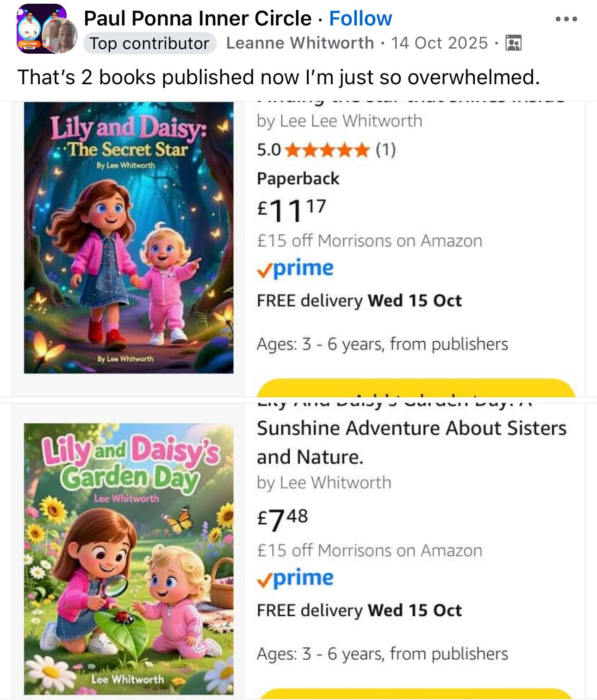Click author Lee Lee Whitworth byline
Image resolution: width=597 pixels, height=700 pixels.
[x=340, y=121]
